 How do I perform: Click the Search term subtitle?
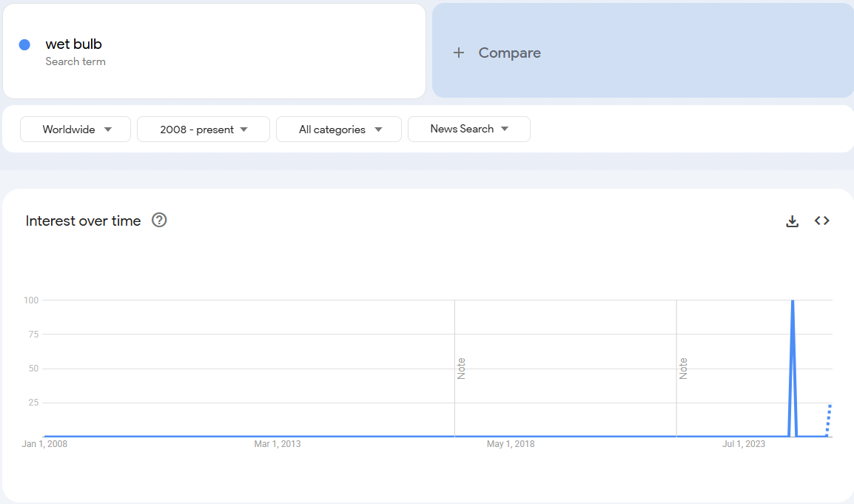click(75, 61)
